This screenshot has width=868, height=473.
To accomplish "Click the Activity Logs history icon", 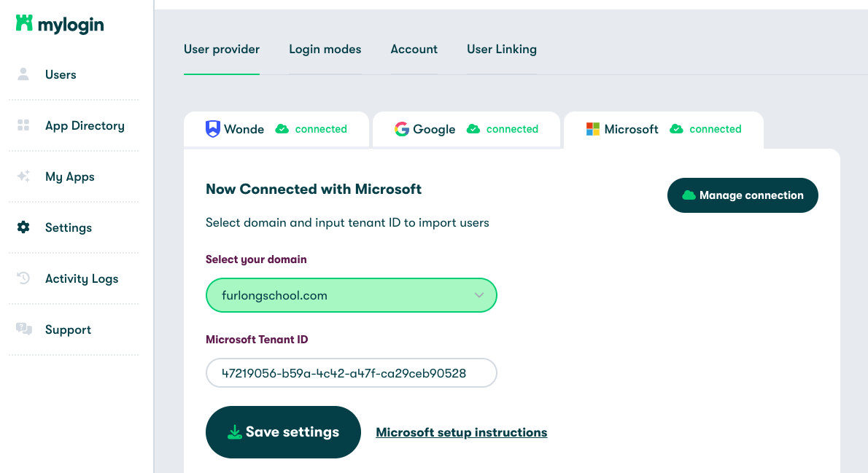I will pyautogui.click(x=23, y=278).
